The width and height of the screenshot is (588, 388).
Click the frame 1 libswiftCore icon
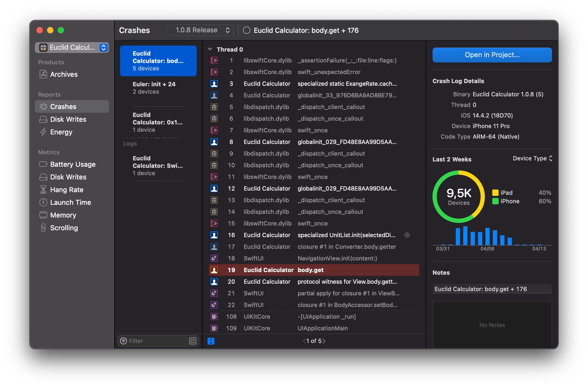click(214, 60)
